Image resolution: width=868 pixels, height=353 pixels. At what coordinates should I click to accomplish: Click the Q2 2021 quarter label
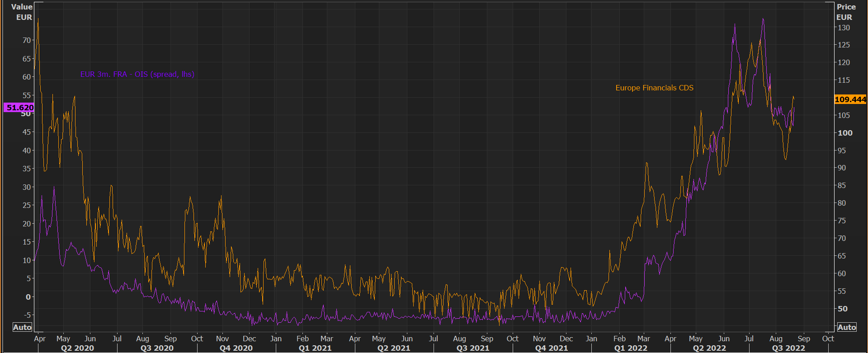pyautogui.click(x=394, y=348)
